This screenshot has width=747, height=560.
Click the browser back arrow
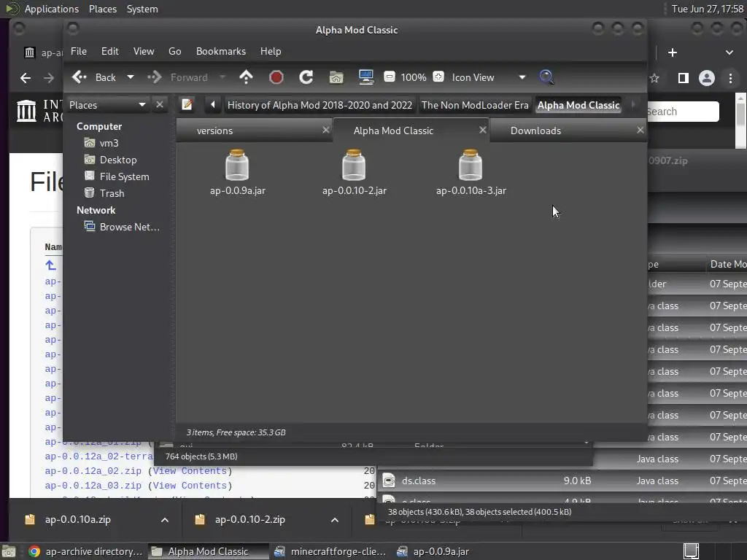[26, 77]
